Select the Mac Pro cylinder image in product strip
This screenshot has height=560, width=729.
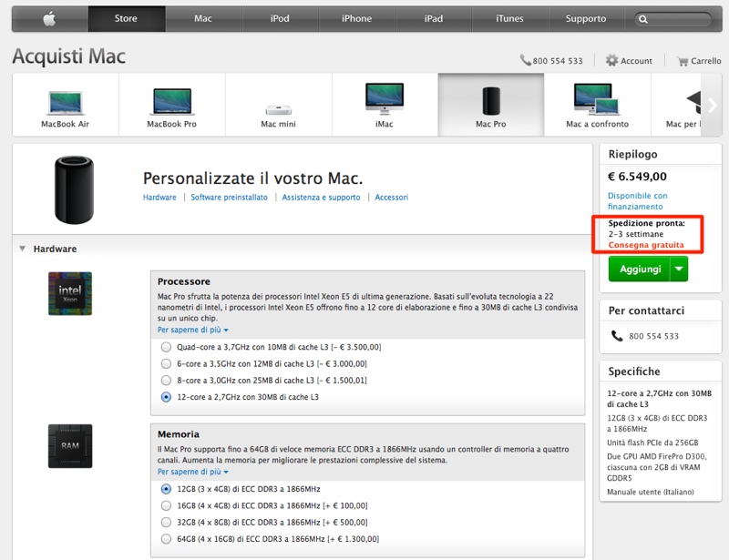tap(491, 101)
